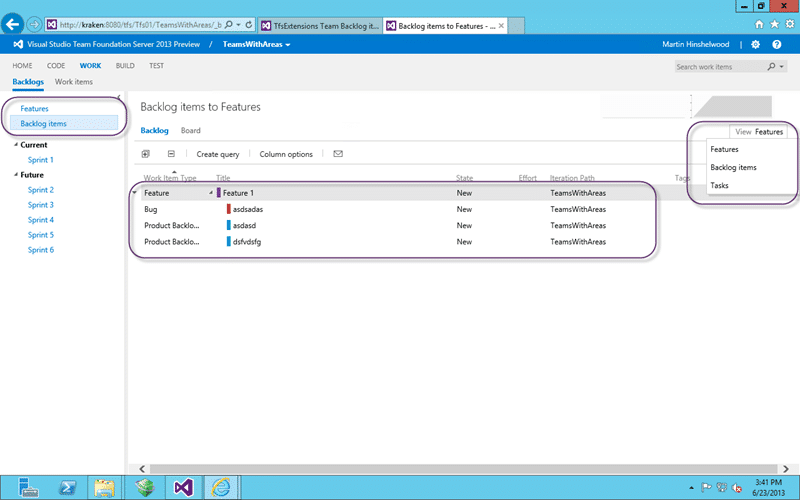The height and width of the screenshot is (500, 800).
Task: Switch to the Board view tab
Action: tap(191, 130)
